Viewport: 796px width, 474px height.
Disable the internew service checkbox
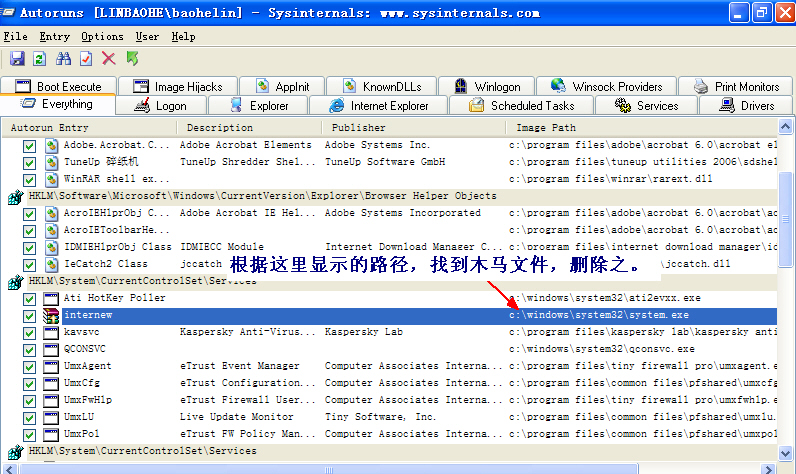pos(29,316)
